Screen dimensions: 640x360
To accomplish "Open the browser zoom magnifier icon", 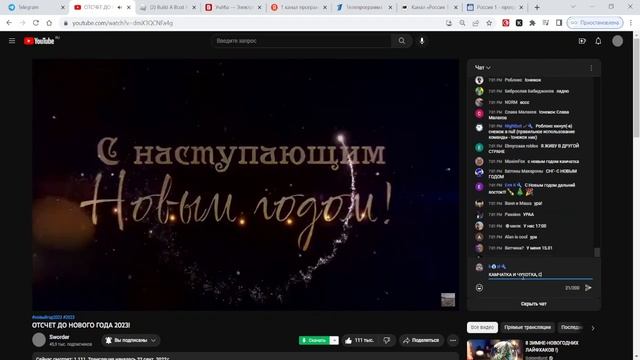I will pos(462,23).
